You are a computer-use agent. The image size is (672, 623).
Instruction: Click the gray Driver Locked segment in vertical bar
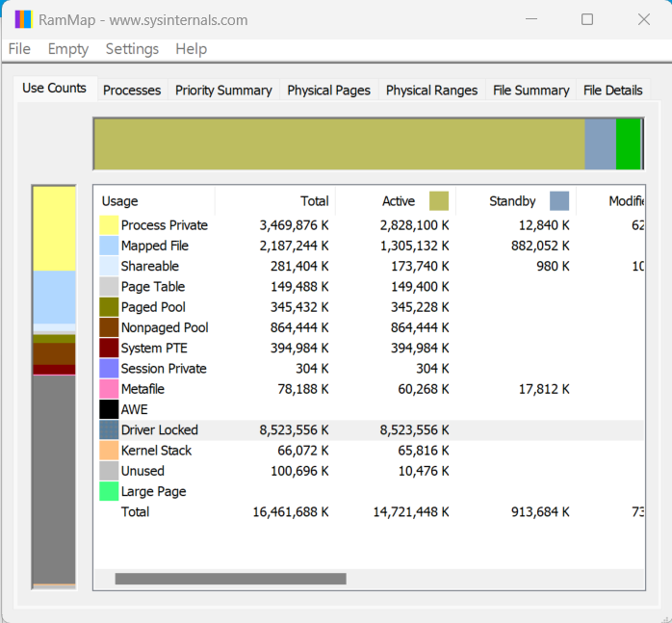[x=54, y=480]
